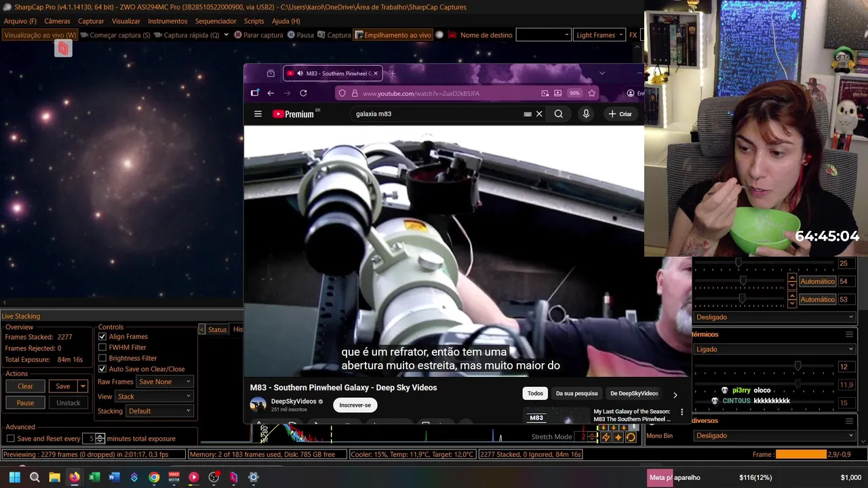This screenshot has height=488, width=868.
Task: Select the 'Da sua pesquisa' chip
Action: [576, 393]
